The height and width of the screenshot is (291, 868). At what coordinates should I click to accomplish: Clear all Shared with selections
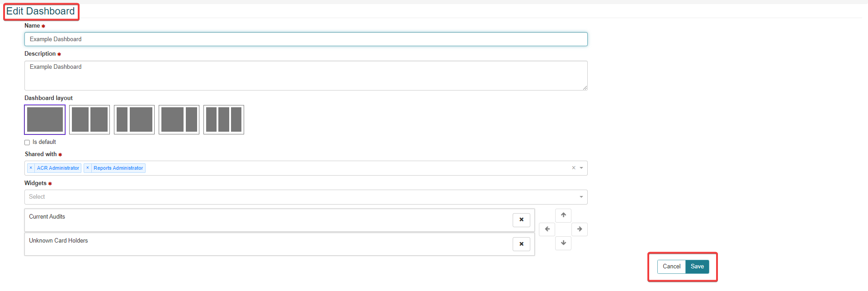573,168
